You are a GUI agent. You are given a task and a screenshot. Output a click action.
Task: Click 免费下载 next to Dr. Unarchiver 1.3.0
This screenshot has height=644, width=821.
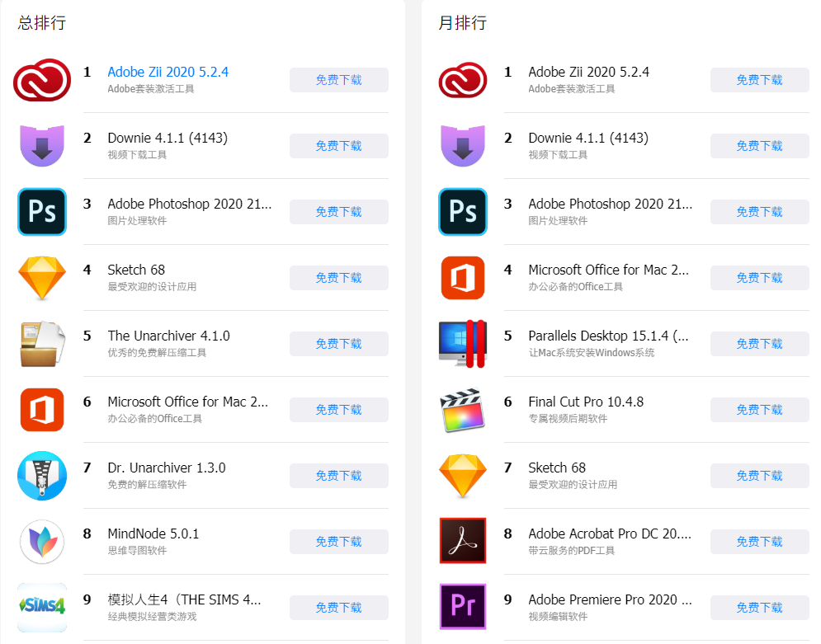339,476
